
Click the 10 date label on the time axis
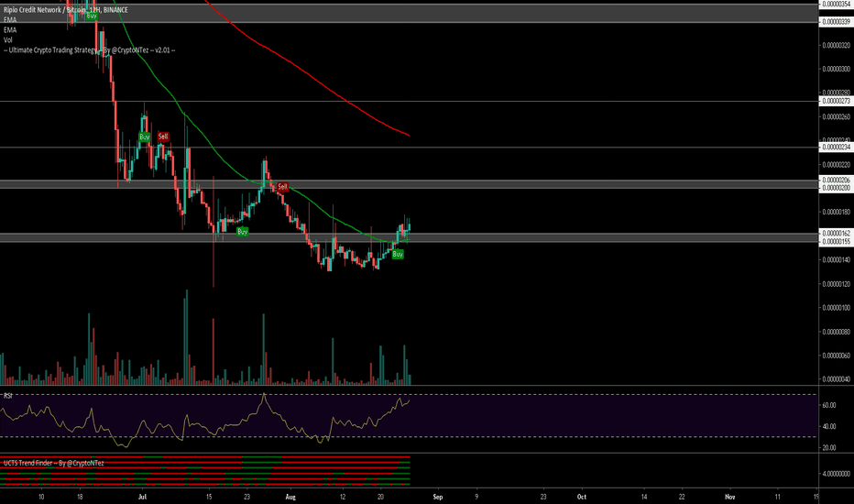click(41, 497)
